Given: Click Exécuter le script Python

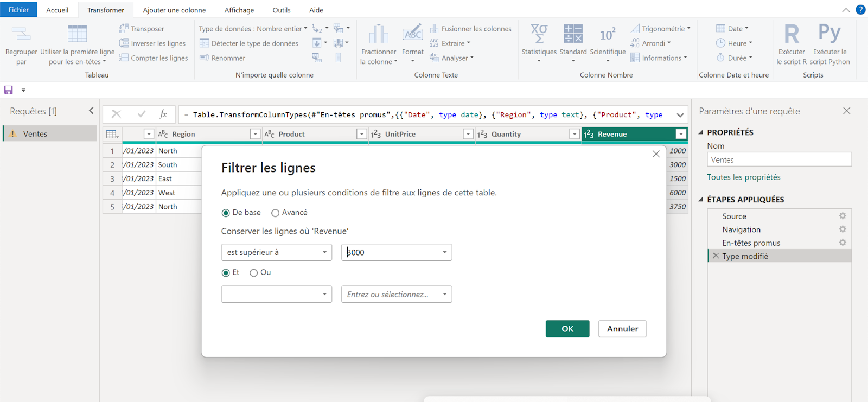Looking at the screenshot, I should (829, 46).
